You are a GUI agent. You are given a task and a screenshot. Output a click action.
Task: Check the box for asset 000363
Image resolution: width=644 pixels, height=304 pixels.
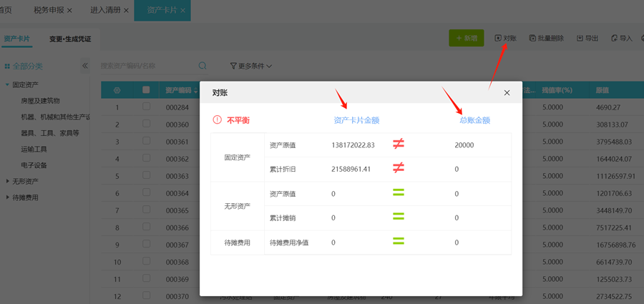click(x=146, y=175)
